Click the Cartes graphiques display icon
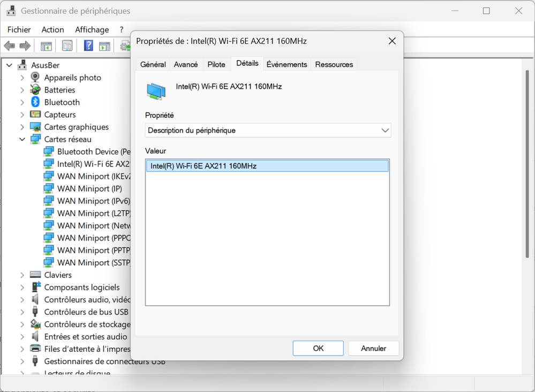This screenshot has height=392, width=535. coord(35,127)
